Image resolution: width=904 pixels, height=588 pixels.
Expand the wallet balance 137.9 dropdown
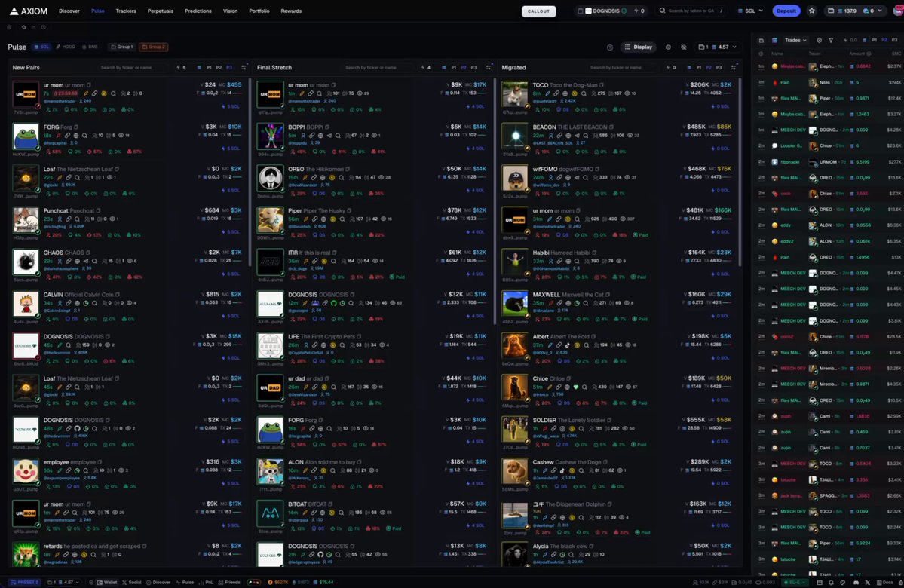click(x=855, y=11)
